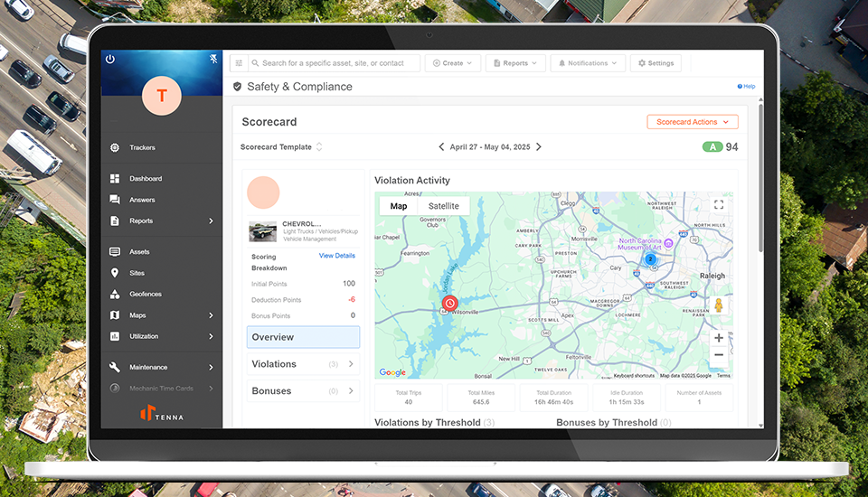The width and height of the screenshot is (868, 497).
Task: Click the power icon in sidebar header
Action: [x=110, y=59]
